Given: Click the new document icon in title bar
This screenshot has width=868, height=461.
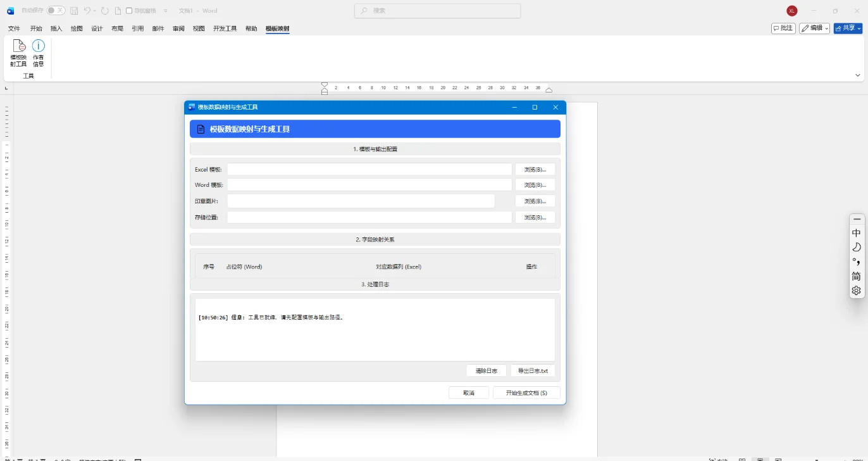Looking at the screenshot, I should [118, 11].
